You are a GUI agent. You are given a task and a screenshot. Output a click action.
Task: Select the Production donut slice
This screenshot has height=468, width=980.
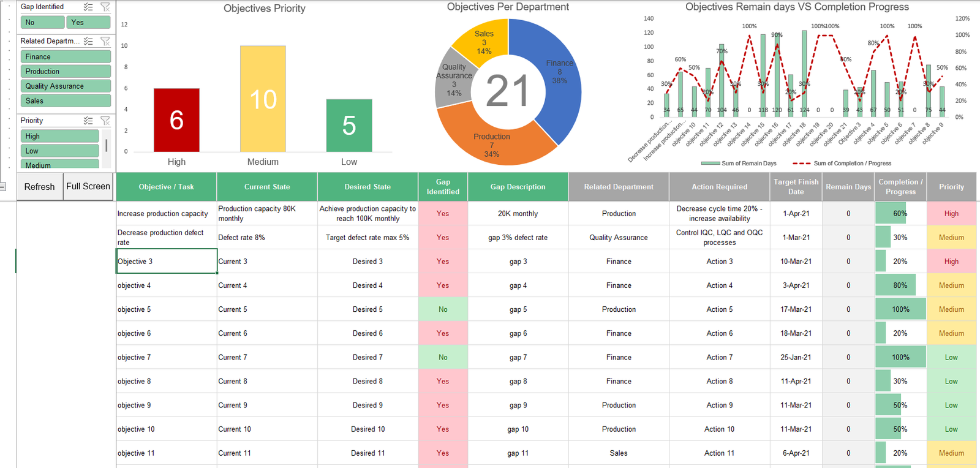click(492, 142)
